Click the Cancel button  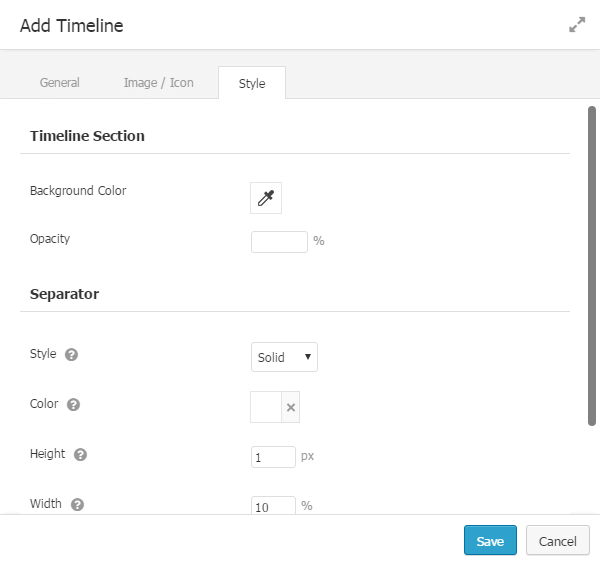(x=558, y=541)
